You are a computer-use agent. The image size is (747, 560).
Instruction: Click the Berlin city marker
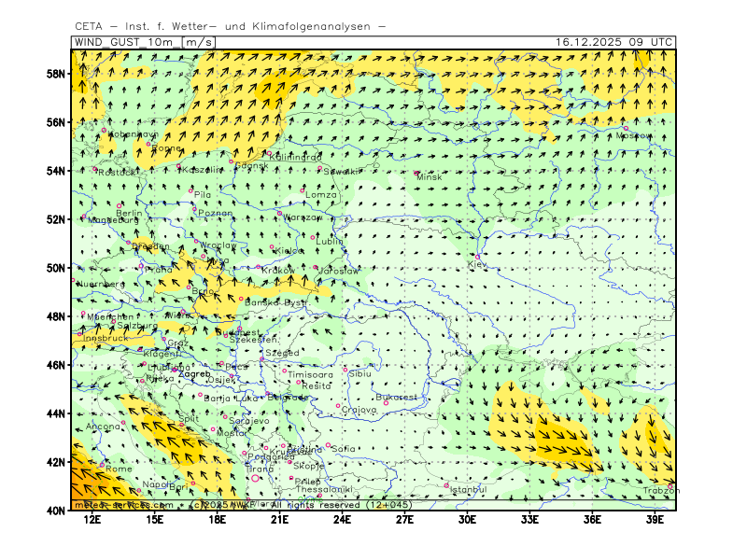(120, 205)
